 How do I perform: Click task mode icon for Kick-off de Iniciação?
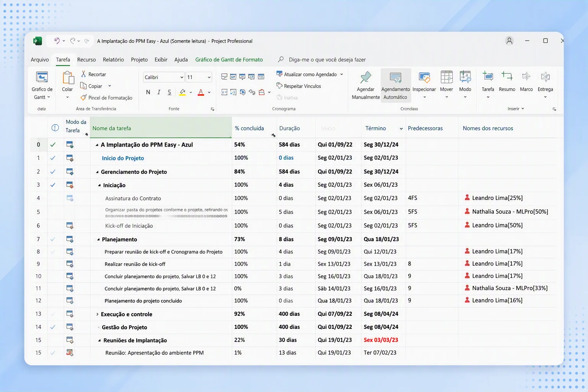(70, 225)
